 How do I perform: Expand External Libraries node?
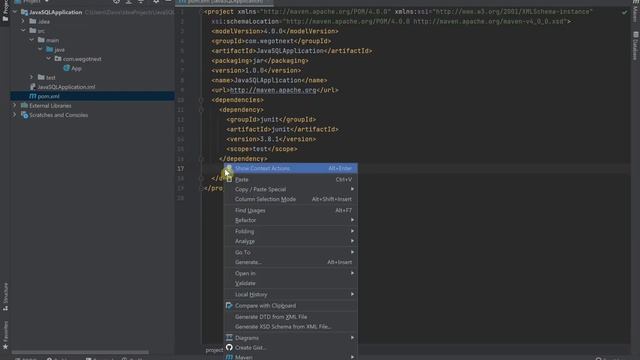pyautogui.click(x=15, y=106)
